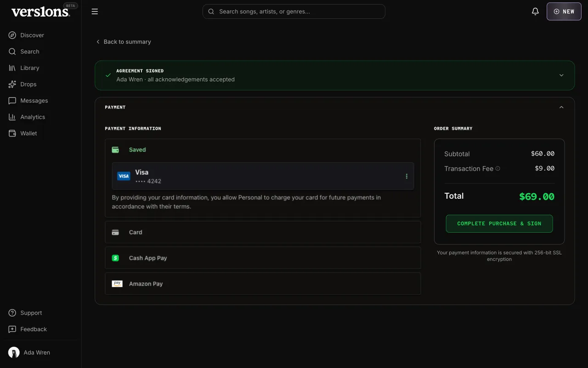Click the $60.00 subtotal value

[x=543, y=154]
